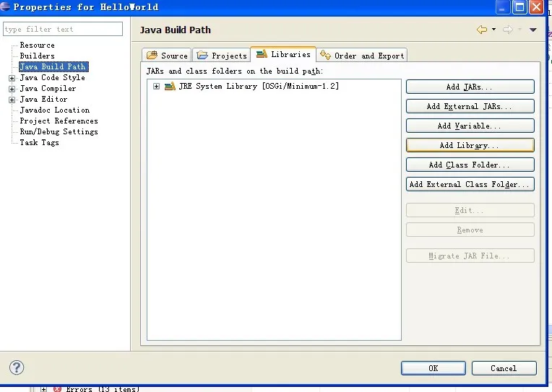Click the JRE System Library books icon

click(x=170, y=86)
